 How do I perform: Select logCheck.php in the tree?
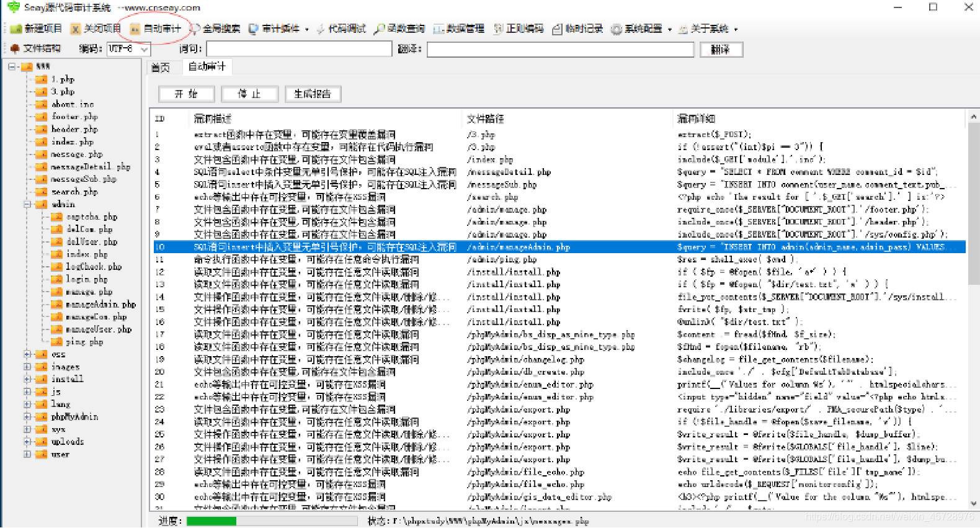[94, 267]
